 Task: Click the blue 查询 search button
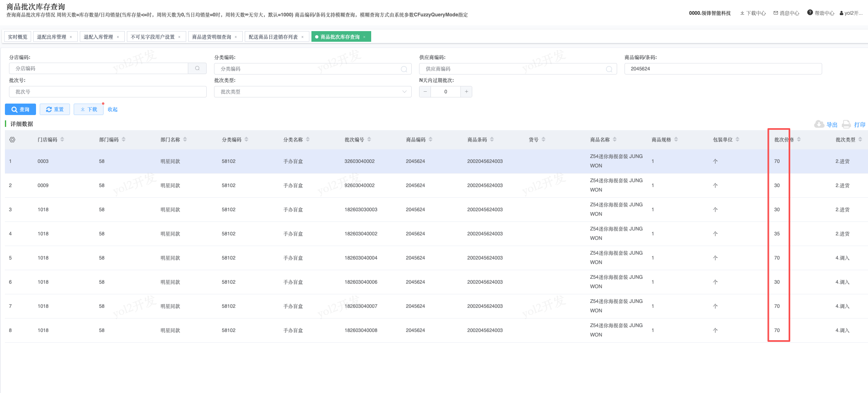click(20, 109)
